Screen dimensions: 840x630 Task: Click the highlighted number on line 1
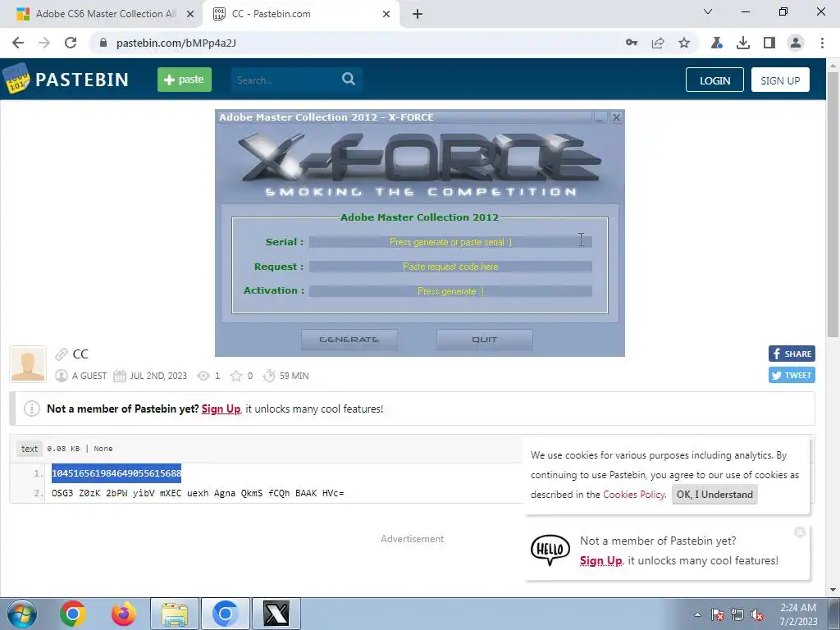click(116, 473)
